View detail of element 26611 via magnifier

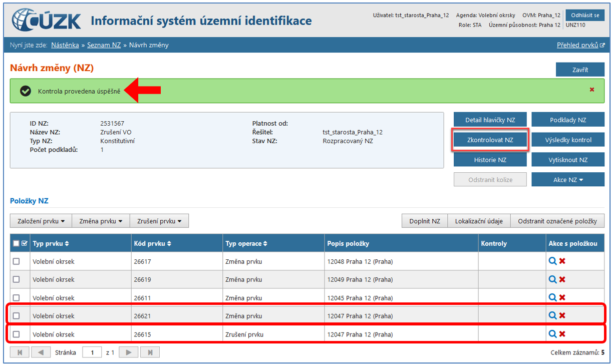[x=552, y=297]
